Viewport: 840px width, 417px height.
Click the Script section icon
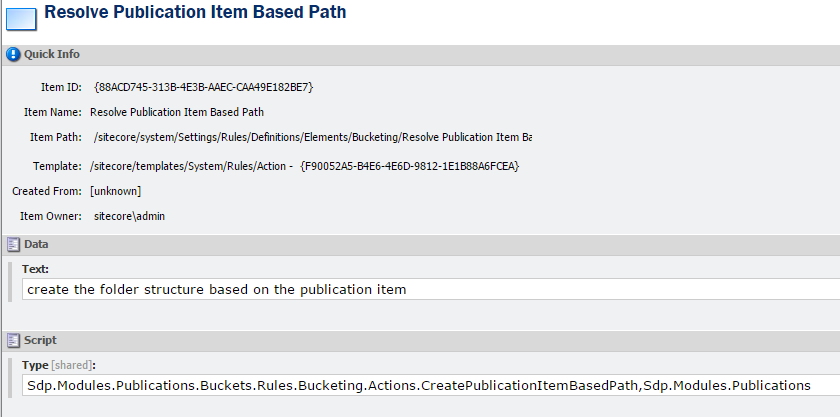point(13,340)
